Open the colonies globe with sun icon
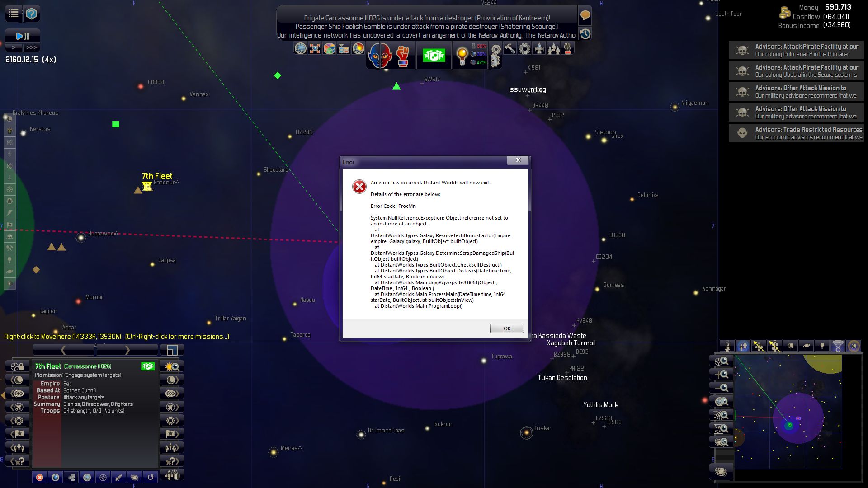The image size is (868, 488). coord(358,48)
